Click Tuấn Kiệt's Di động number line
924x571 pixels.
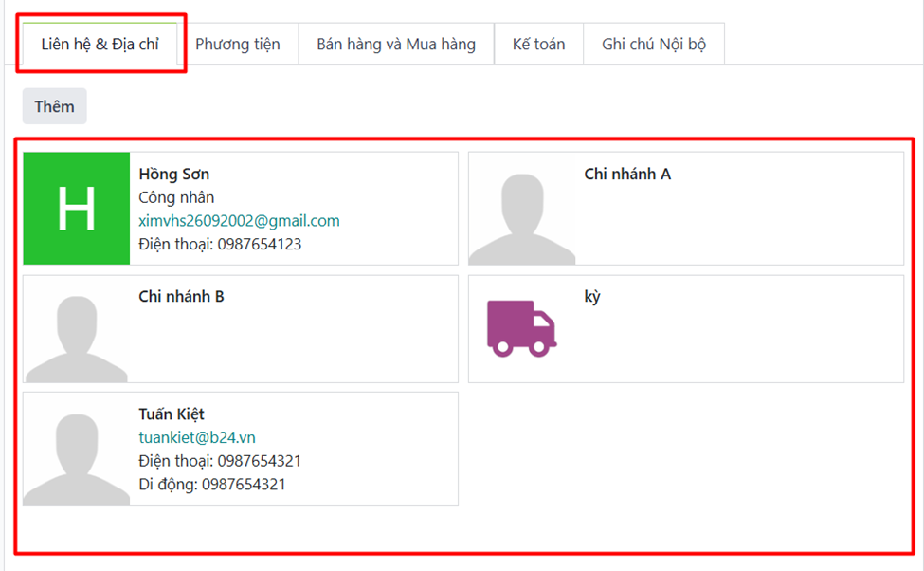click(x=212, y=485)
